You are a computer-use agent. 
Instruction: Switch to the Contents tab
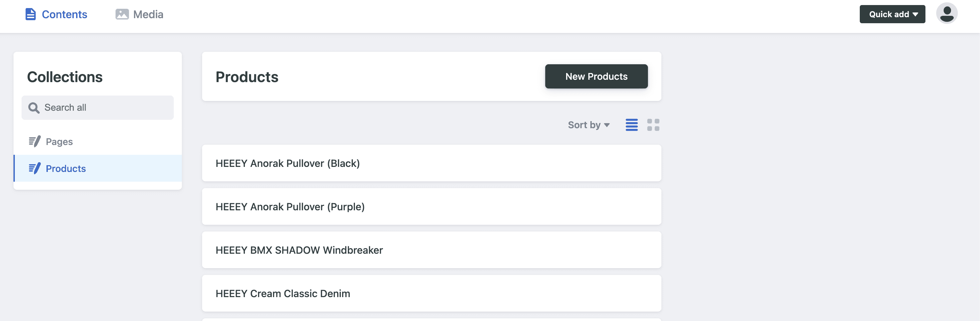pyautogui.click(x=64, y=14)
